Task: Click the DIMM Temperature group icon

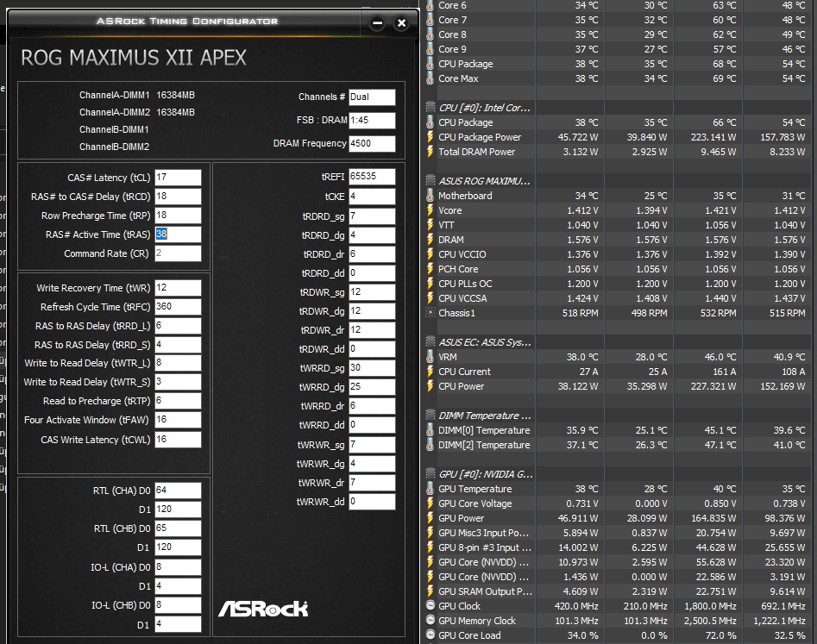Action: click(x=430, y=416)
